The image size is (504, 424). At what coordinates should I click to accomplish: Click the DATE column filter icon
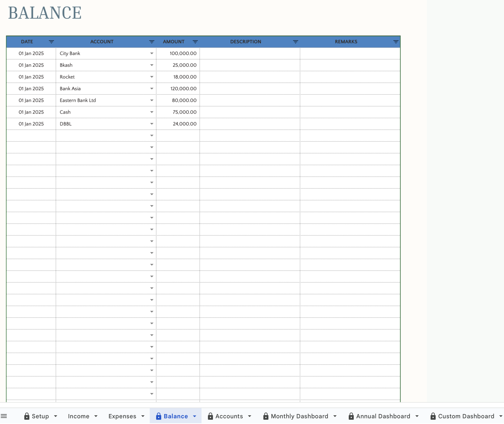pos(51,42)
